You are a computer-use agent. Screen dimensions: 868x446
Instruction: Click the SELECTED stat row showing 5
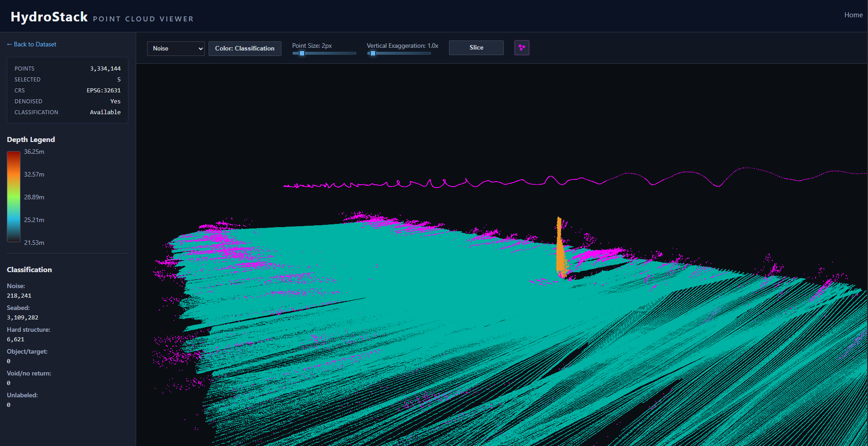coord(67,79)
